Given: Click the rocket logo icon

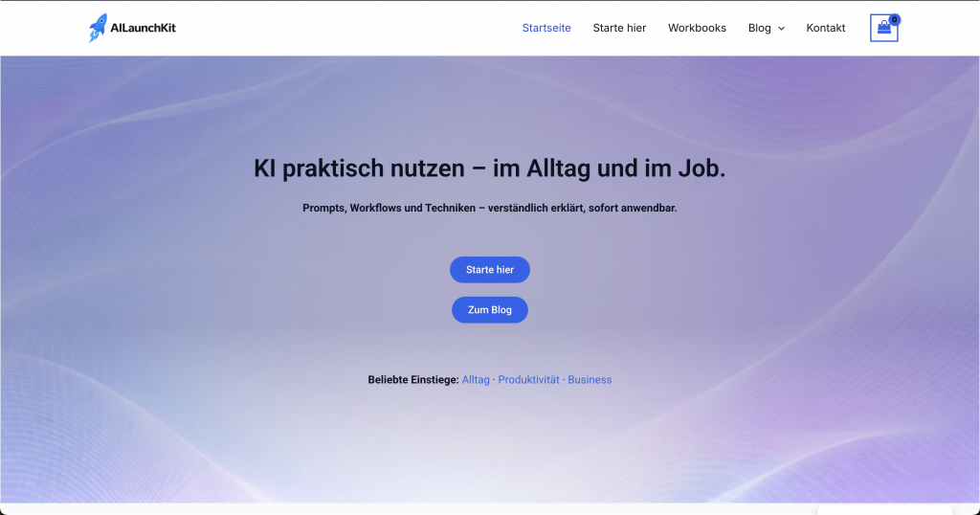Looking at the screenshot, I should [98, 28].
